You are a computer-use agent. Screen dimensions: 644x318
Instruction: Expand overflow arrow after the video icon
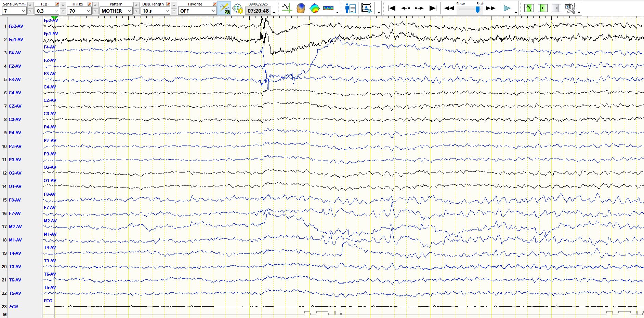(379, 13)
